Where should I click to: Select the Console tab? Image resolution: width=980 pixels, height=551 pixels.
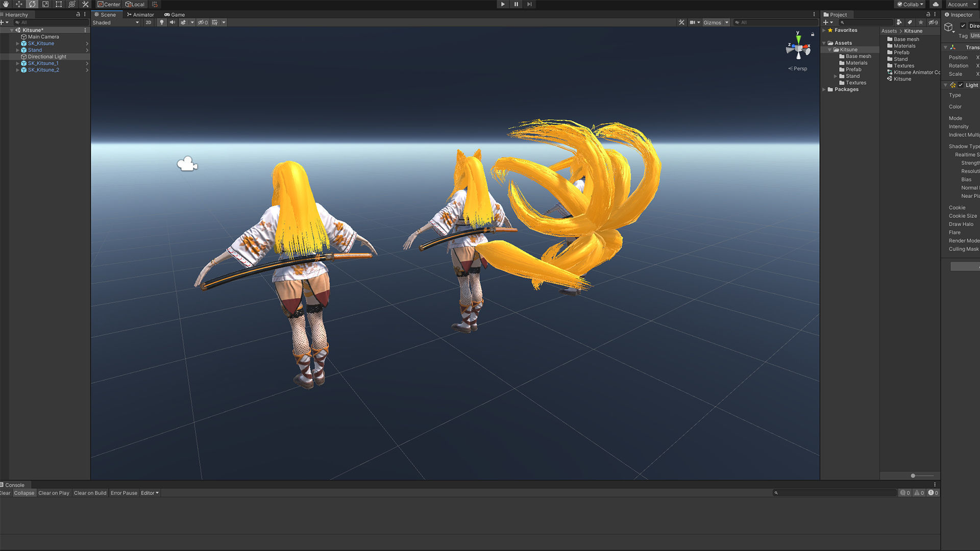(x=14, y=485)
